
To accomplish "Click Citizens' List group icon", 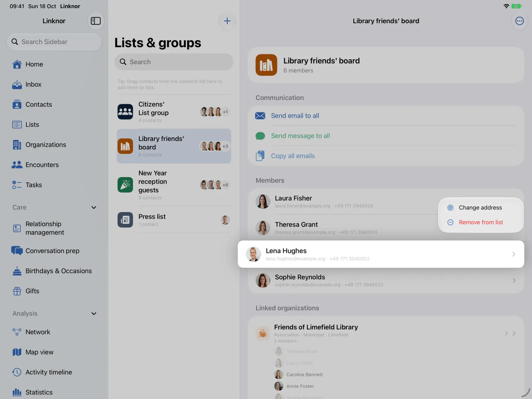I will tap(125, 112).
